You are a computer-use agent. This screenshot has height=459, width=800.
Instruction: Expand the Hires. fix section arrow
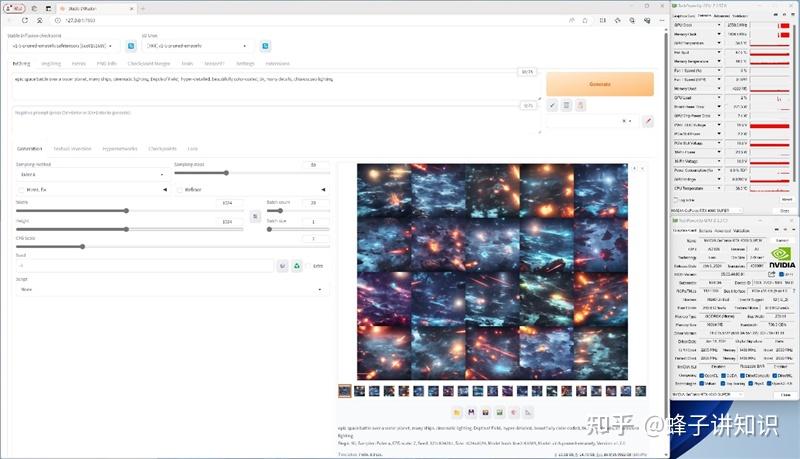[x=164, y=190]
